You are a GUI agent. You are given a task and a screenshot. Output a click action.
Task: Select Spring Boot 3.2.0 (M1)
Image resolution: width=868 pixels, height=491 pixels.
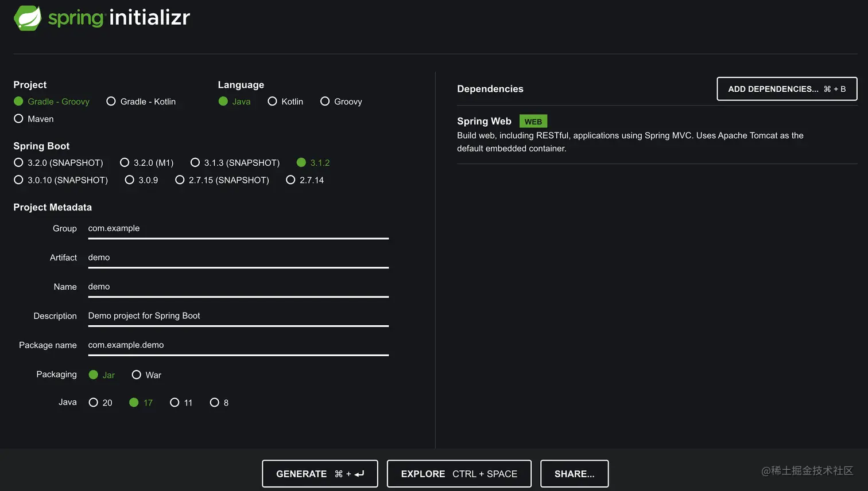(x=146, y=163)
